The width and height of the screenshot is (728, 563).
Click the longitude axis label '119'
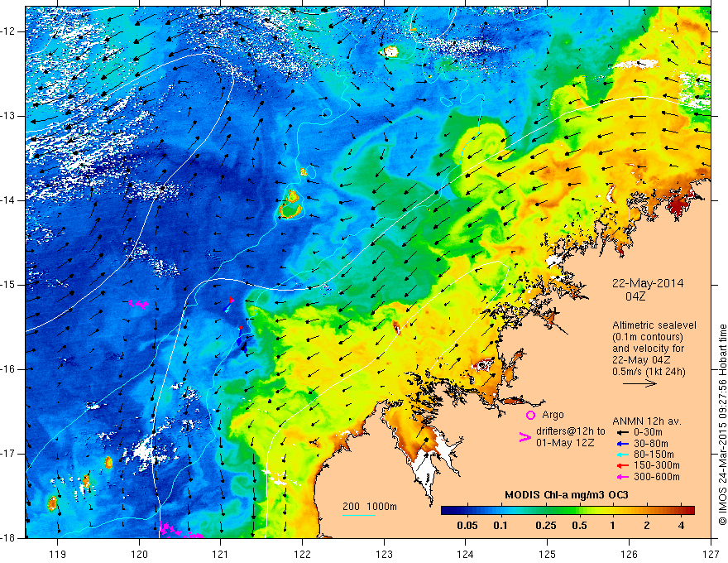click(58, 555)
